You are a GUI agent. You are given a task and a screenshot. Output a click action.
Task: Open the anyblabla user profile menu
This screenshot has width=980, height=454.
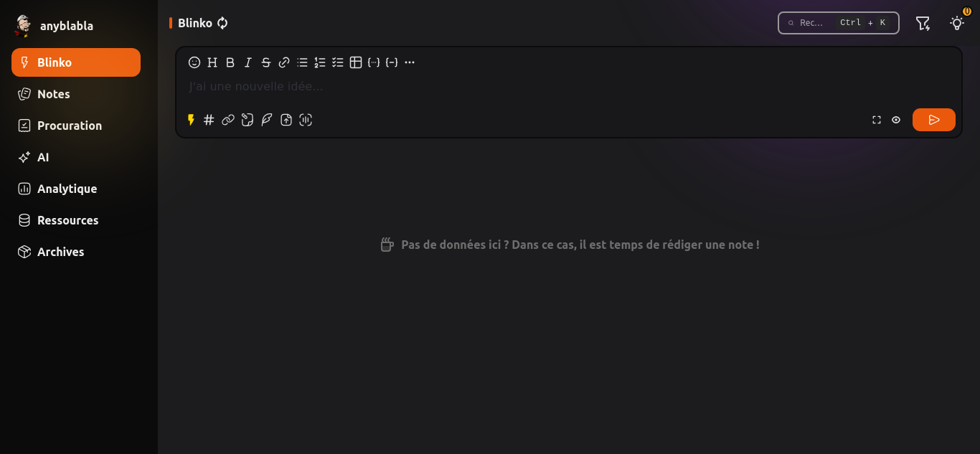pos(55,26)
